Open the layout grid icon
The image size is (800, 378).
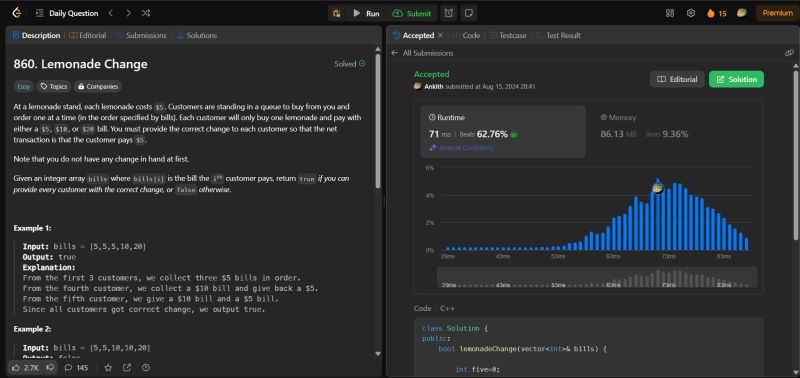pos(670,13)
